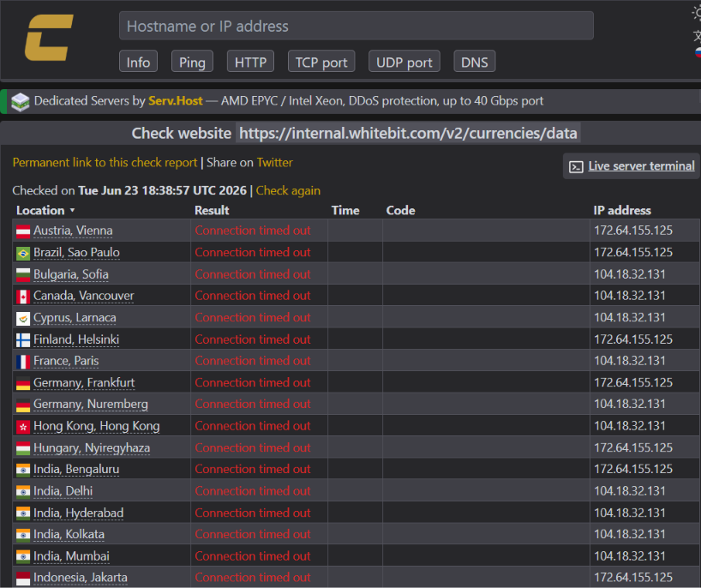Click the checked-on date Tue Jun 23 18:38:57
This screenshot has height=588, width=701.
click(x=162, y=190)
